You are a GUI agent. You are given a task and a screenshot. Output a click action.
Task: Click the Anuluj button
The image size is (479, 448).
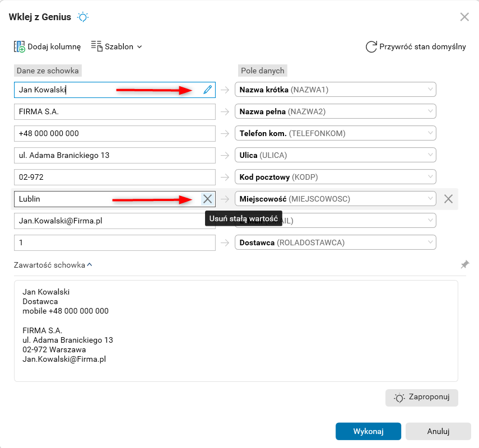[439, 432]
